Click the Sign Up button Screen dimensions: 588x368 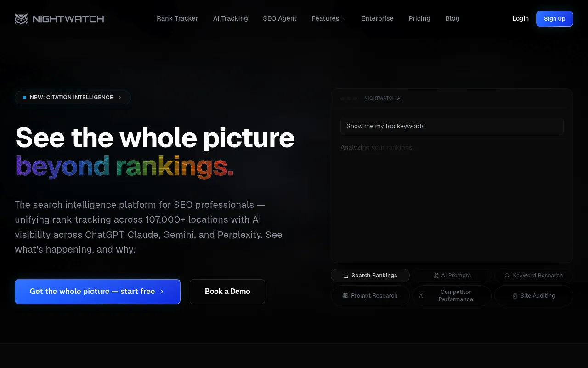(554, 19)
